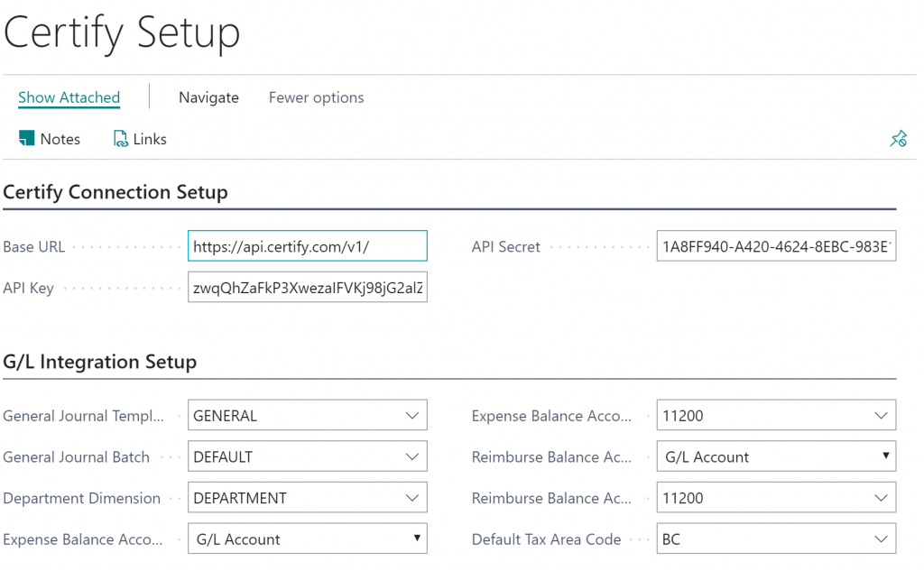The width and height of the screenshot is (924, 571).
Task: Click Fewer options to collapse the toolbar
Action: point(316,97)
